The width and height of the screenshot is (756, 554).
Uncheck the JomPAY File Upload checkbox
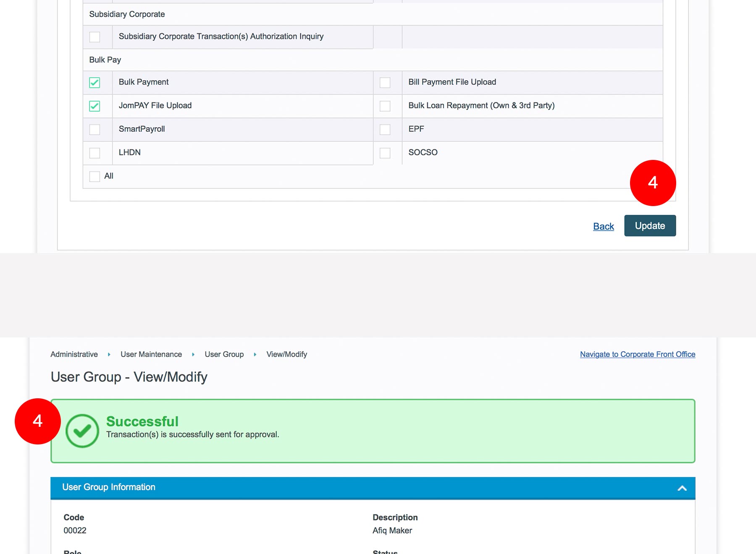[x=94, y=106]
